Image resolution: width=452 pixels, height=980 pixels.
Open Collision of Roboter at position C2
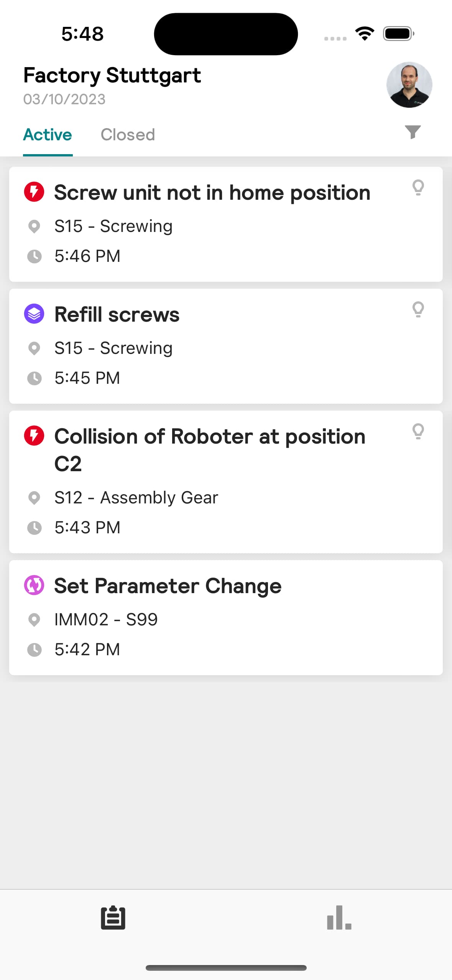(x=226, y=482)
